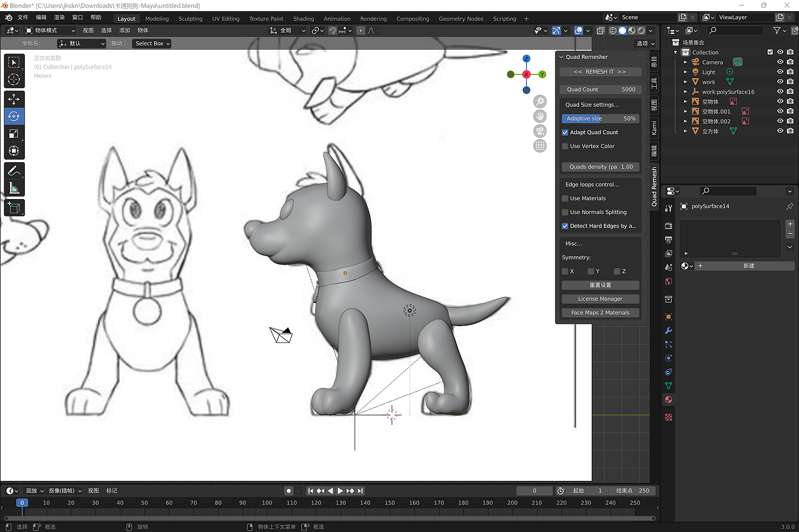The width and height of the screenshot is (799, 532).
Task: Open the 文件 menu
Action: 23,17
